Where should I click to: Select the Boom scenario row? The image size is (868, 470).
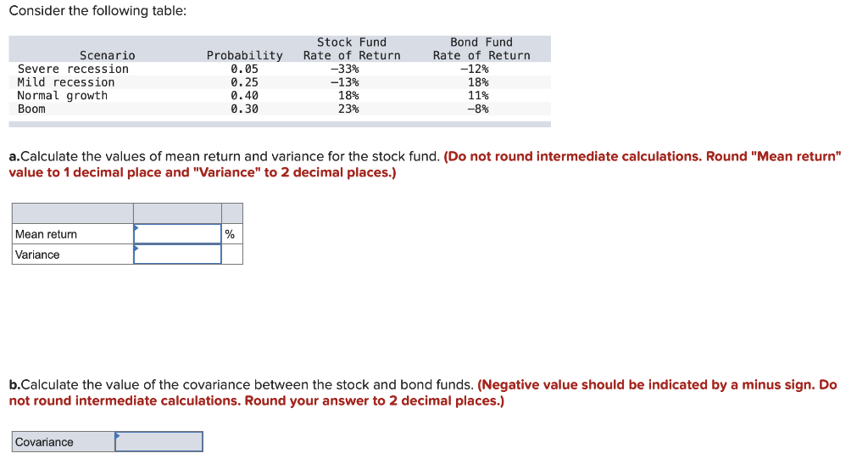280,109
